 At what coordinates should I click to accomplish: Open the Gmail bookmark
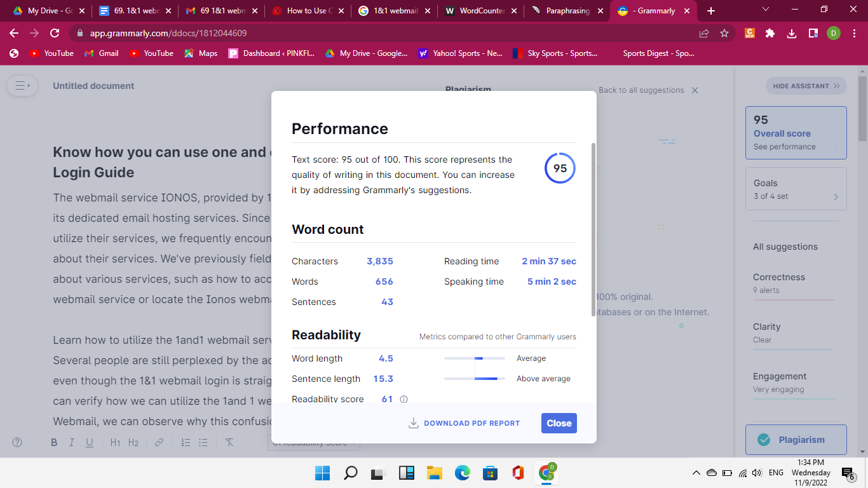[102, 53]
